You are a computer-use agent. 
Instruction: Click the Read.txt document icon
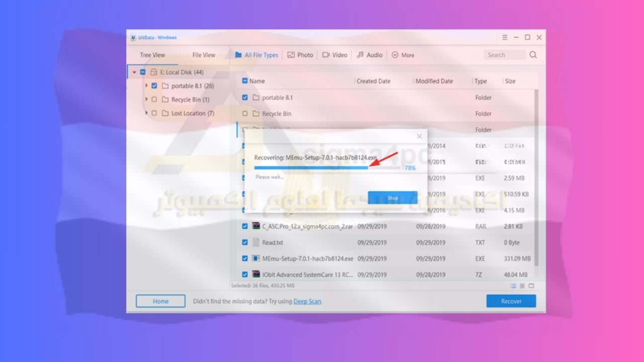(x=256, y=242)
